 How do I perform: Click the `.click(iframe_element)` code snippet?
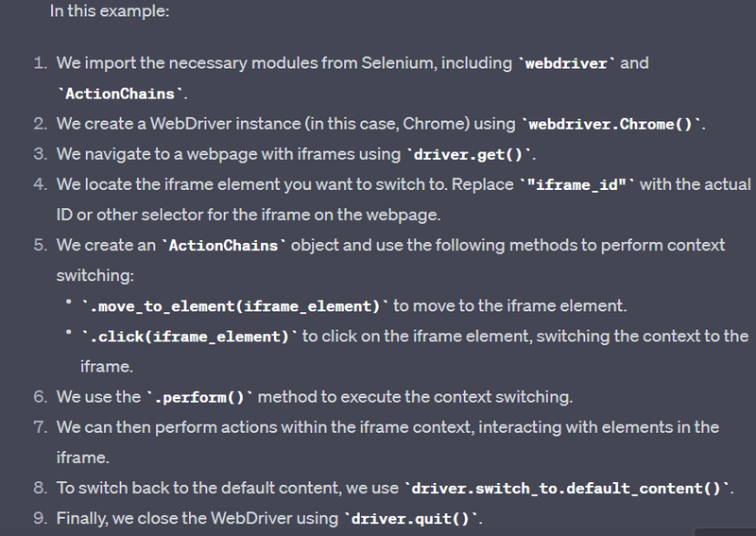click(190, 336)
